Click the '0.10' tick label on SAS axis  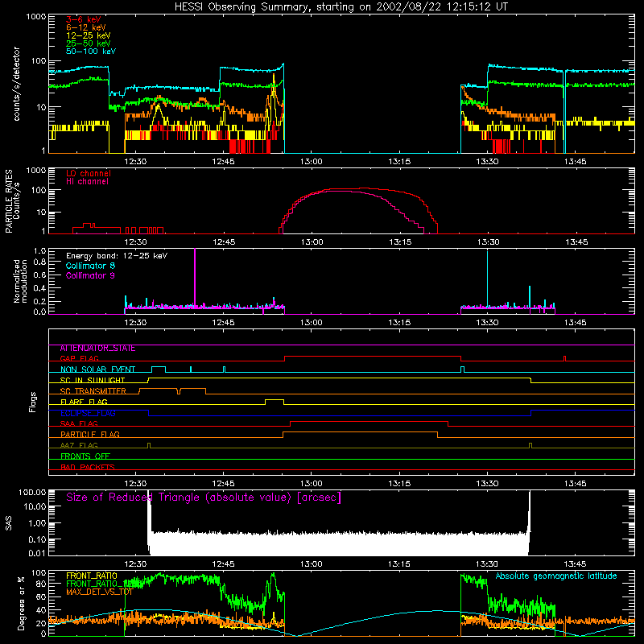point(37,539)
